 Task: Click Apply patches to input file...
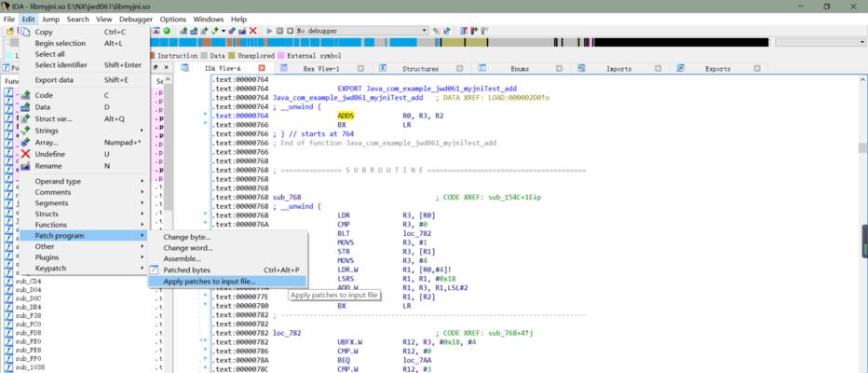tap(227, 282)
